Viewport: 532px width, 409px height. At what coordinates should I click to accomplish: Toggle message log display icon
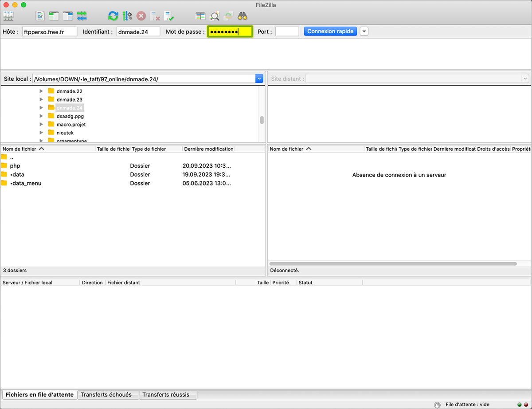coord(40,16)
